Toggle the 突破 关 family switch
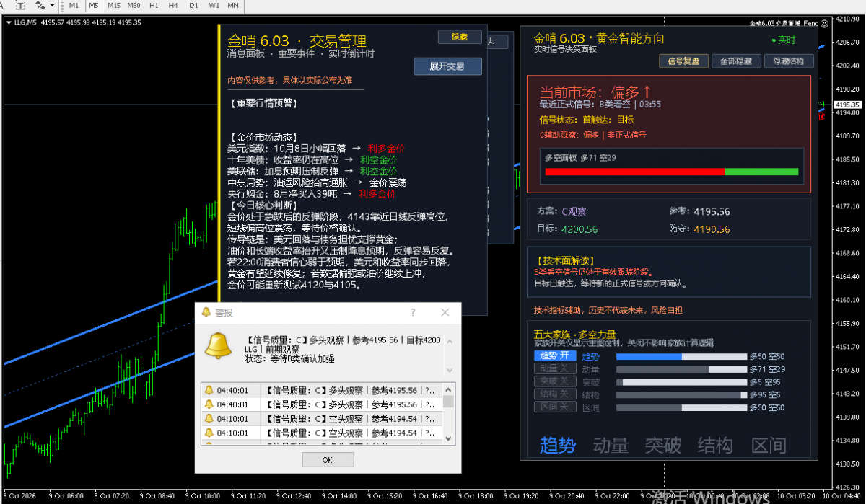 pos(555,381)
